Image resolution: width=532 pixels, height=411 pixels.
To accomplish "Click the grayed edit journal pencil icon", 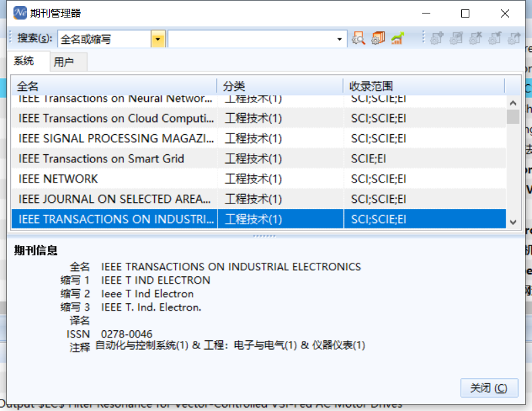I will (456, 38).
